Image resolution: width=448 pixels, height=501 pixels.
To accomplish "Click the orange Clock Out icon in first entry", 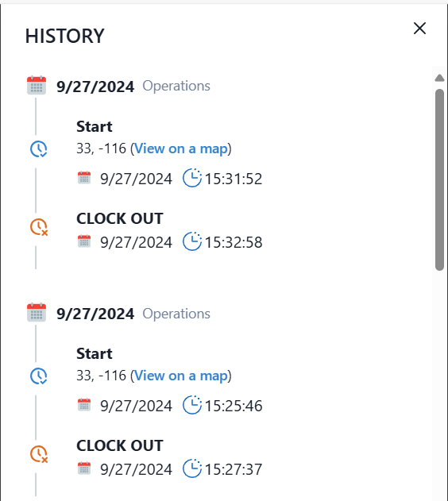I will coord(39,227).
